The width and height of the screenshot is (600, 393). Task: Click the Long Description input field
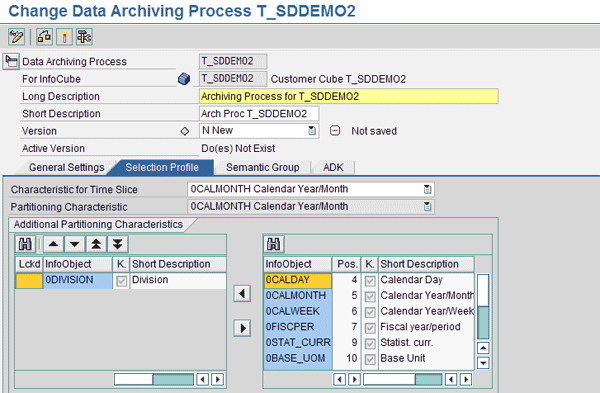point(349,96)
